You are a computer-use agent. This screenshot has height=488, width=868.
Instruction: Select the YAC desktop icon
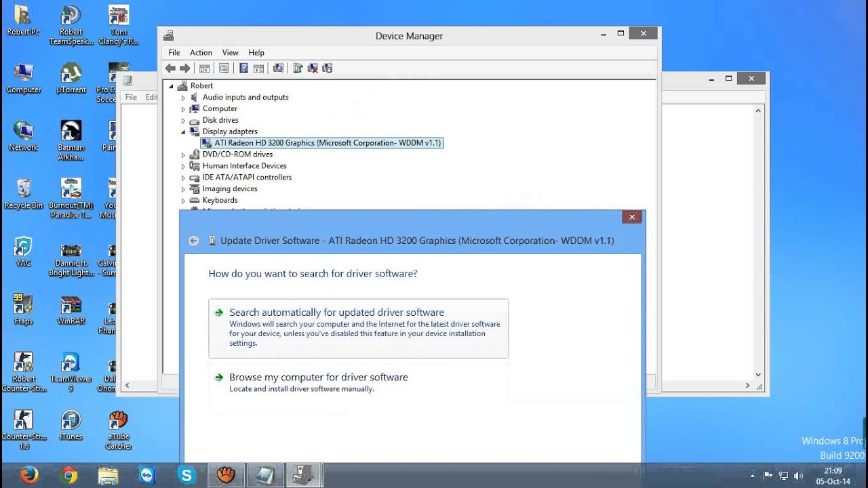24,252
